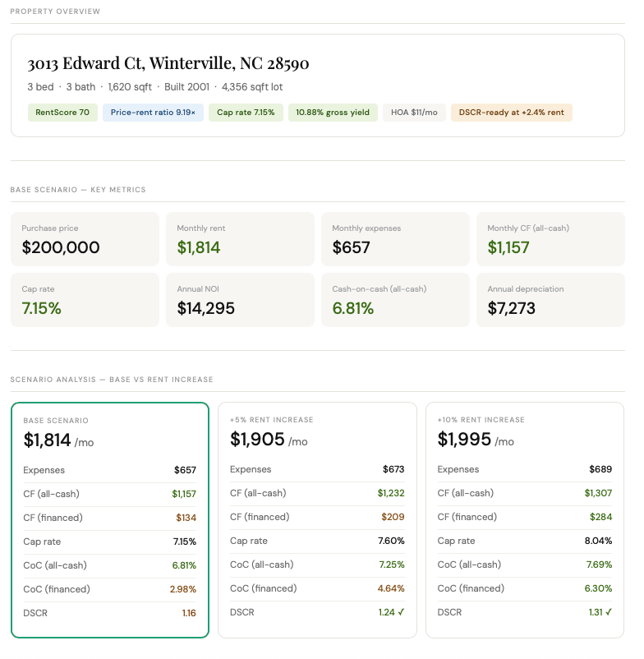Click the 10.88% gross yield badge
Image resolution: width=644 pixels, height=659 pixels.
tap(333, 113)
